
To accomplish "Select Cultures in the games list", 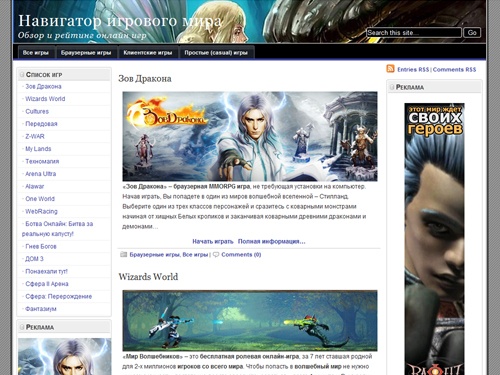I will coord(37,111).
